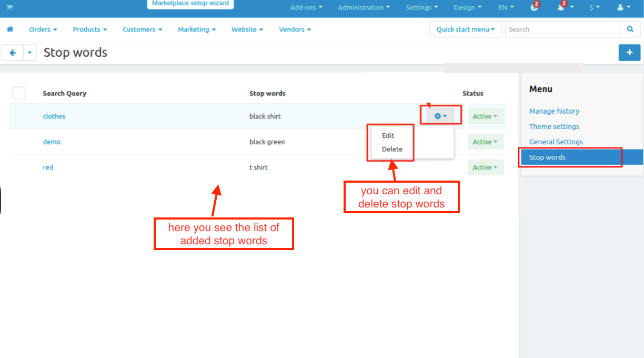Screen dimensions: 644x358
Task: Open Active status dropdown for demo
Action: (485, 142)
